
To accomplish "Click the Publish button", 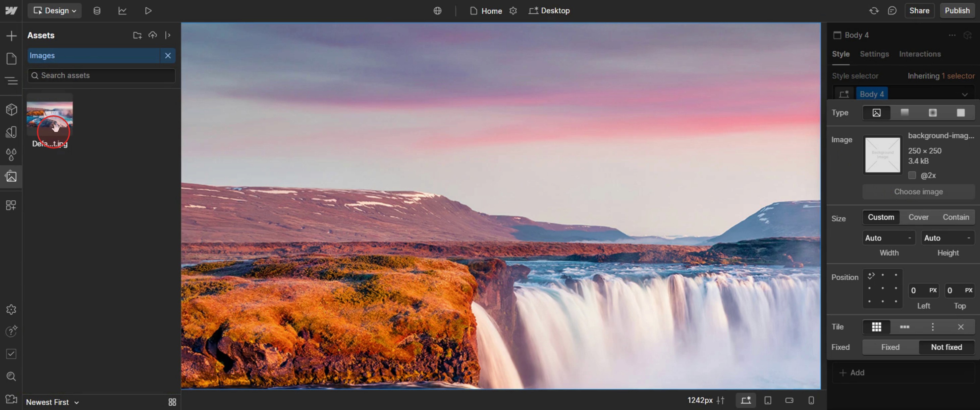I will [x=957, y=11].
